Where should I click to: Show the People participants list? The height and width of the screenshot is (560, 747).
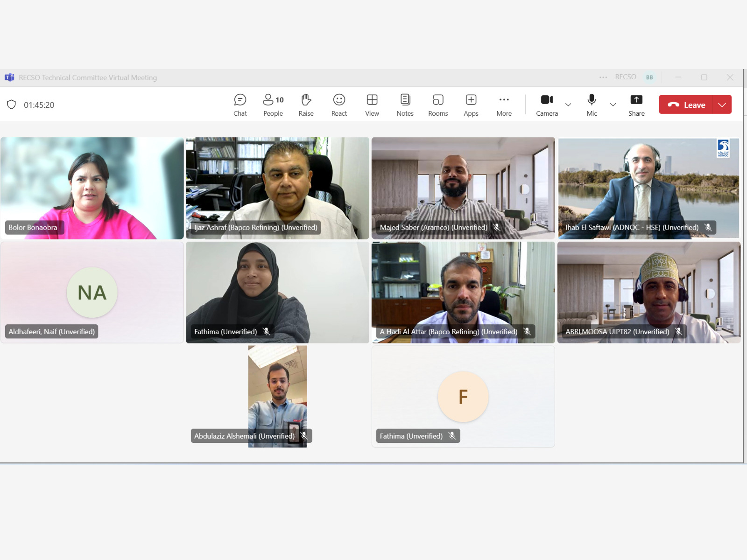(x=273, y=105)
